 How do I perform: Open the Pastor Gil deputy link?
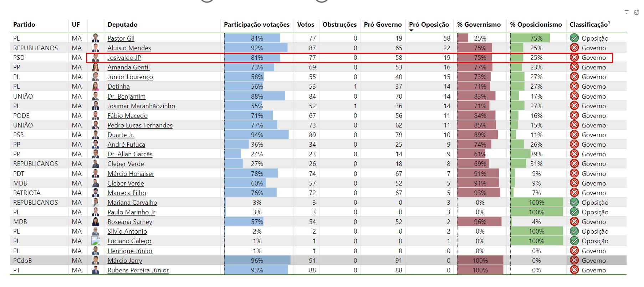[x=121, y=38]
